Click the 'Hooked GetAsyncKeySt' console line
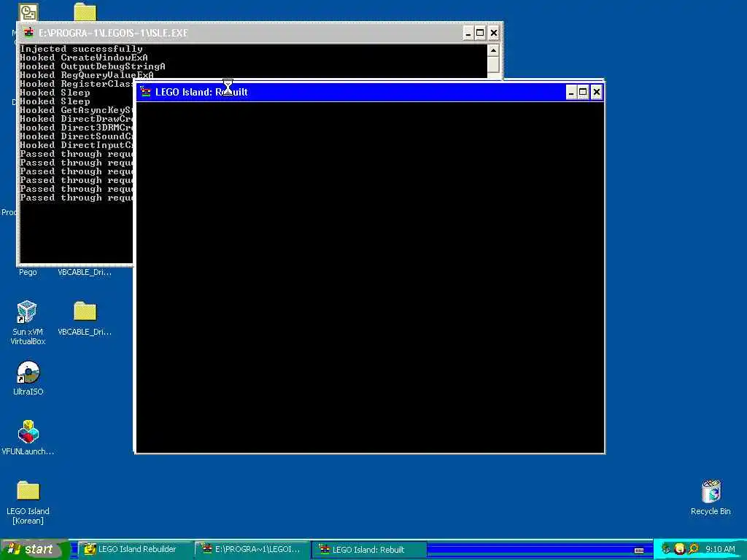The image size is (747, 560). point(76,110)
